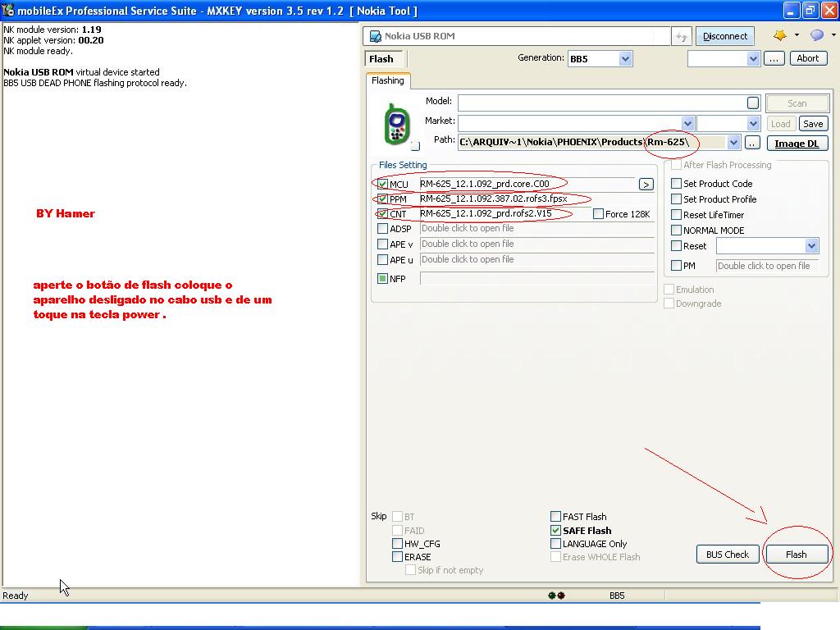Click the green phone model icon
This screenshot has width=840, height=630.
coord(397,125)
